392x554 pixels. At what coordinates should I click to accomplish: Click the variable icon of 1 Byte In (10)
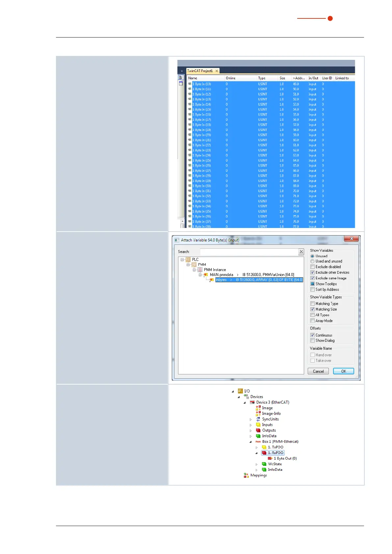point(190,84)
